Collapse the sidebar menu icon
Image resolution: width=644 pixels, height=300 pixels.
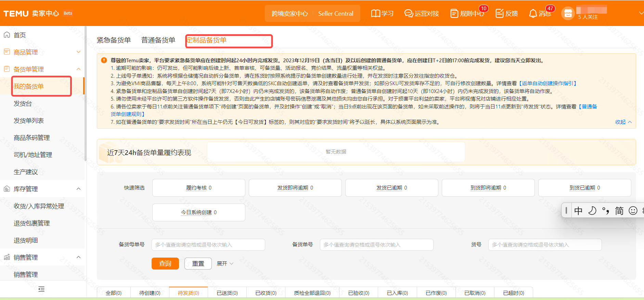coord(41,289)
